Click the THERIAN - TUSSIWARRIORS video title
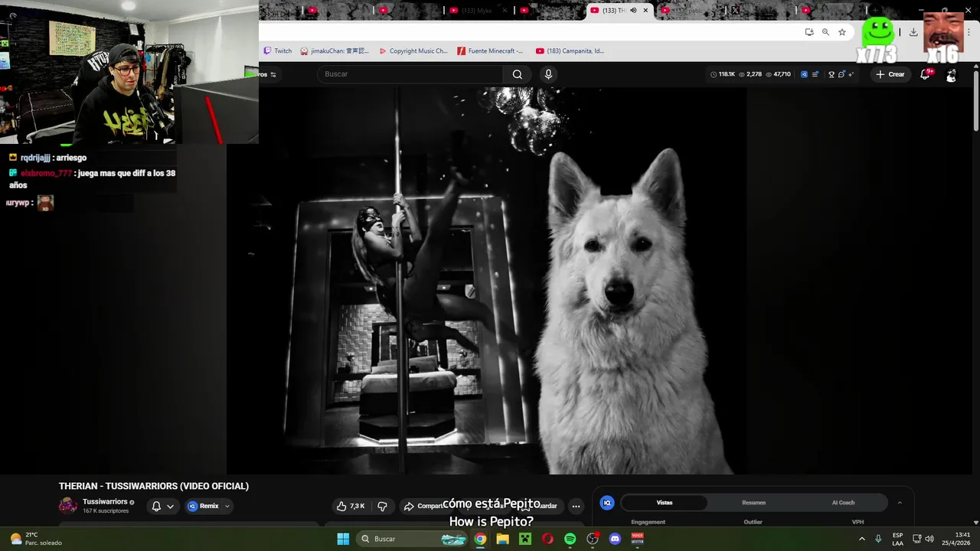980x551 pixels. [x=154, y=486]
